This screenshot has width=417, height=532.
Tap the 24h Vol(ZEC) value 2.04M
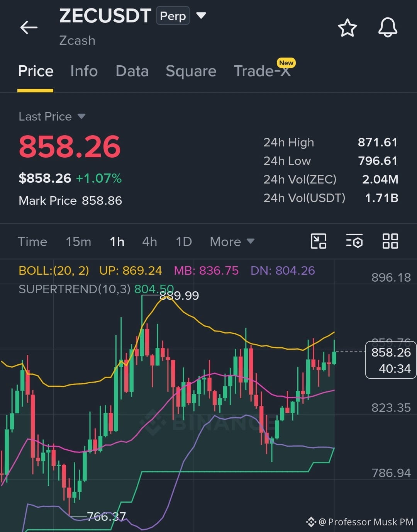pos(380,179)
